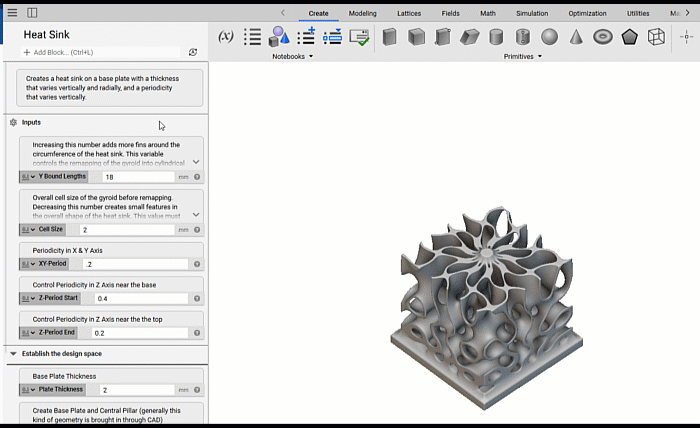Viewport: 700px width, 428px height.
Task: Expand the Y Bound Lengths description
Action: 196,162
